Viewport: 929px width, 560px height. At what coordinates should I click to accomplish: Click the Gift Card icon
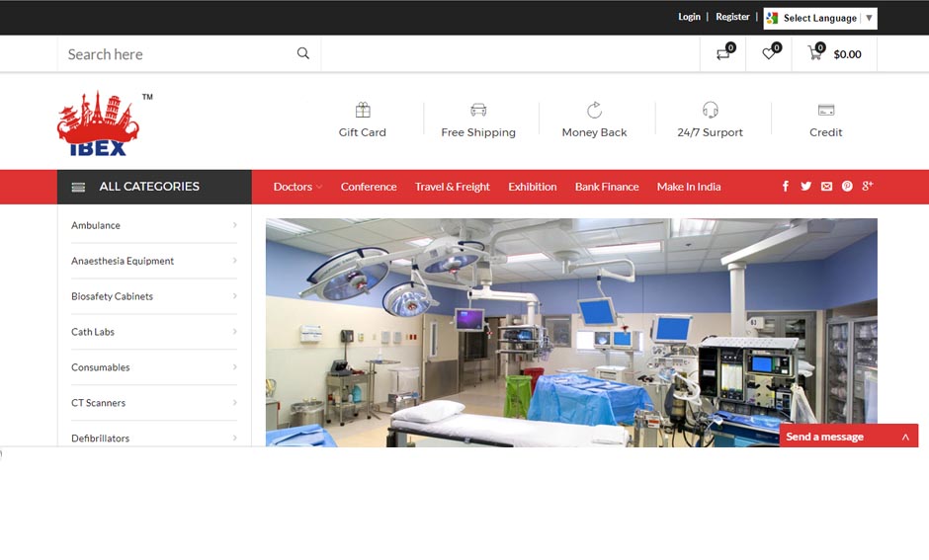point(363,111)
